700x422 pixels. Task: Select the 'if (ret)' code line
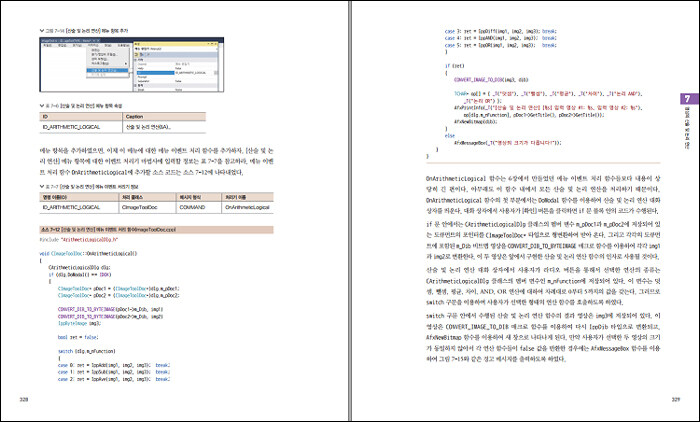point(454,66)
